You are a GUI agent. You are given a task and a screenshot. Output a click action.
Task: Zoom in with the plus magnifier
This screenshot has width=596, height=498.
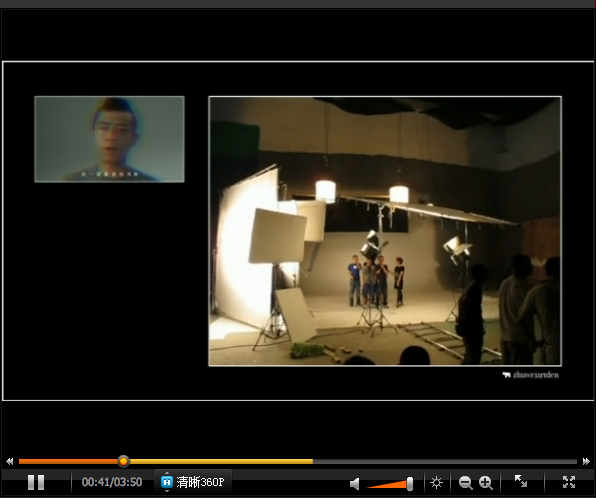click(486, 483)
